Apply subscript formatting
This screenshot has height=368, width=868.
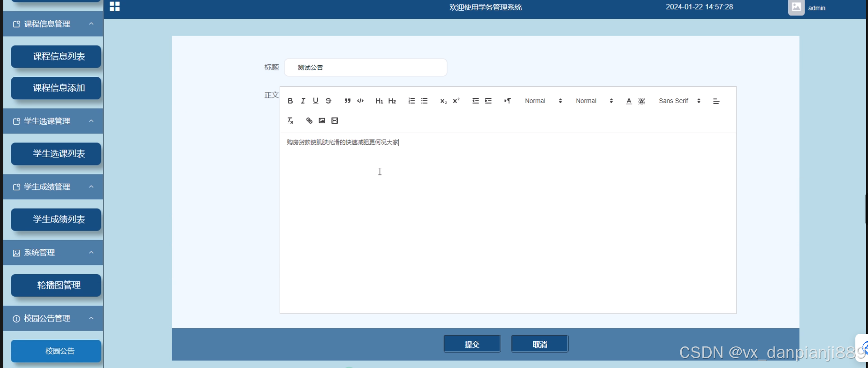[443, 101]
